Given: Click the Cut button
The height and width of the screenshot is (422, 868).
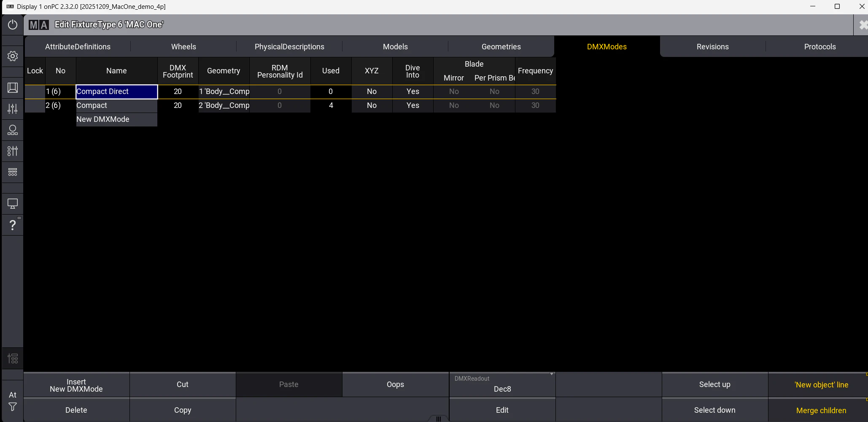Looking at the screenshot, I should 183,385.
